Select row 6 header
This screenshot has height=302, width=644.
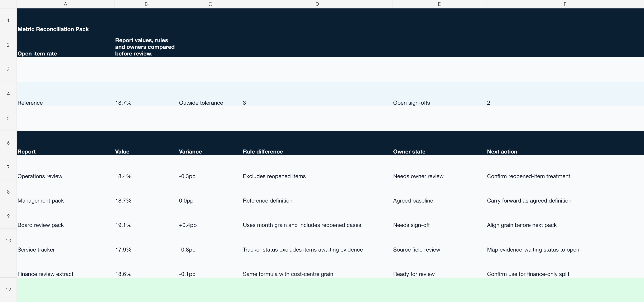coord(8,143)
